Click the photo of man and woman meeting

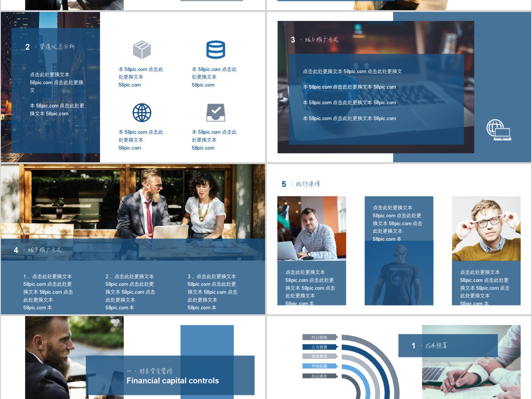pyautogui.click(x=133, y=202)
